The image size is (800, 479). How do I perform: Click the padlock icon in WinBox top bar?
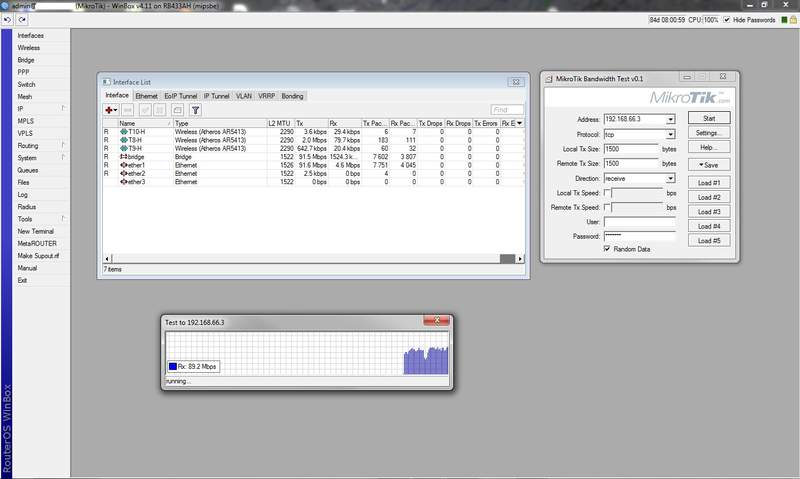(x=793, y=20)
